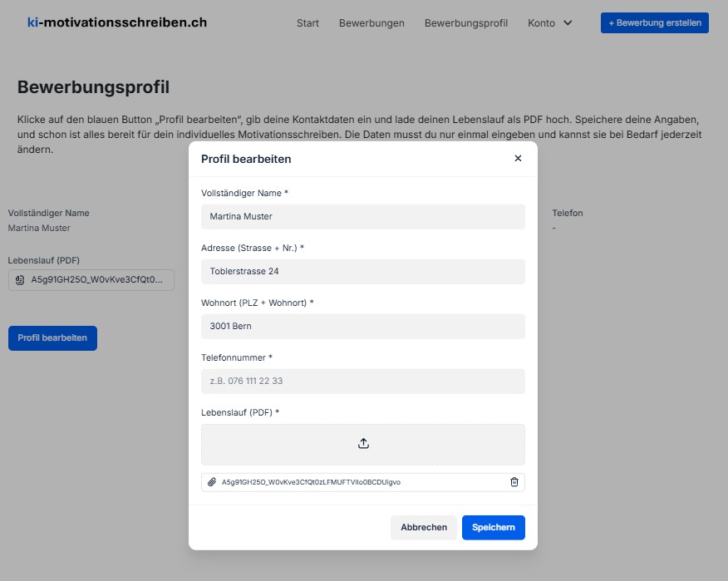
Task: Open Bewerbungsprofil in the navigation
Action: pos(465,23)
